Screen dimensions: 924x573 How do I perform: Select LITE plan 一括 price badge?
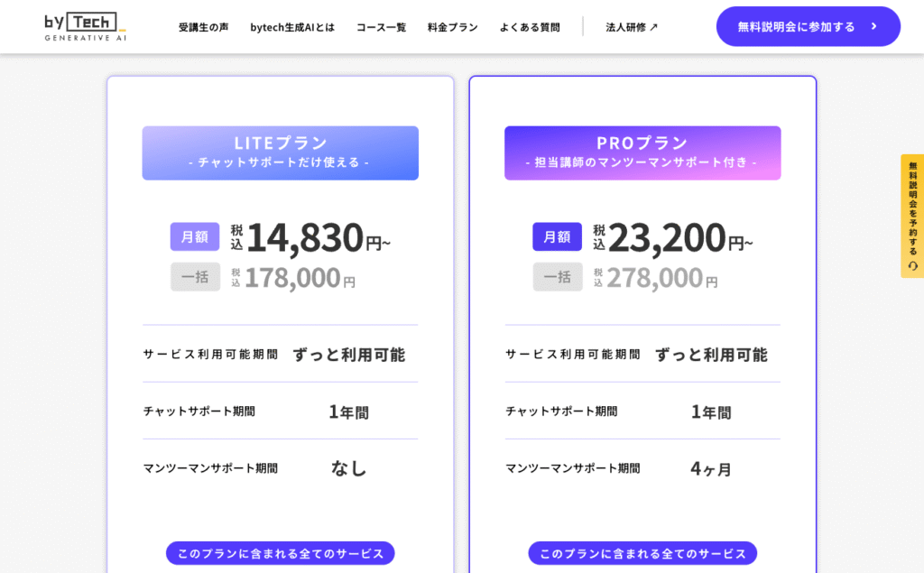[195, 277]
